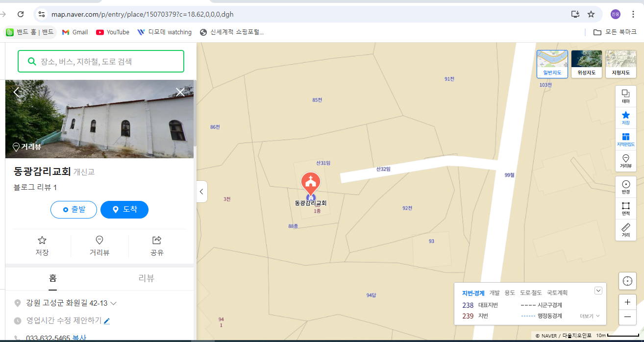
Task: Zoom in the map with plus button
Action: [x=627, y=302]
